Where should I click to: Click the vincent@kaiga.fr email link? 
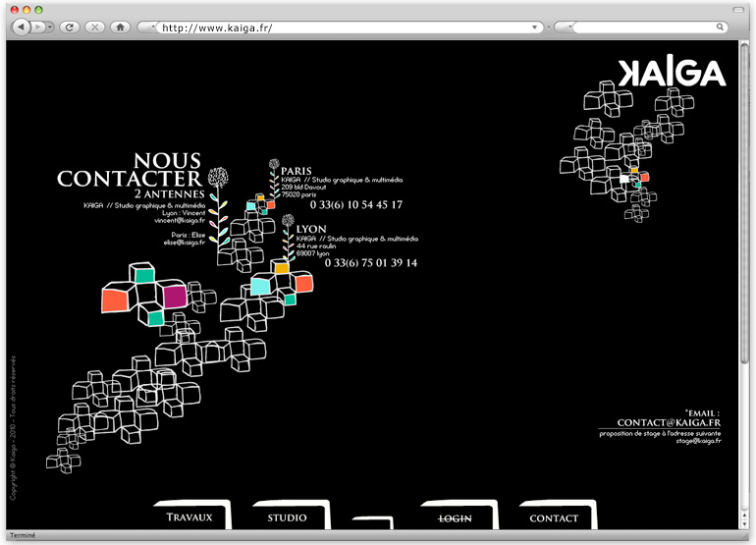180,220
